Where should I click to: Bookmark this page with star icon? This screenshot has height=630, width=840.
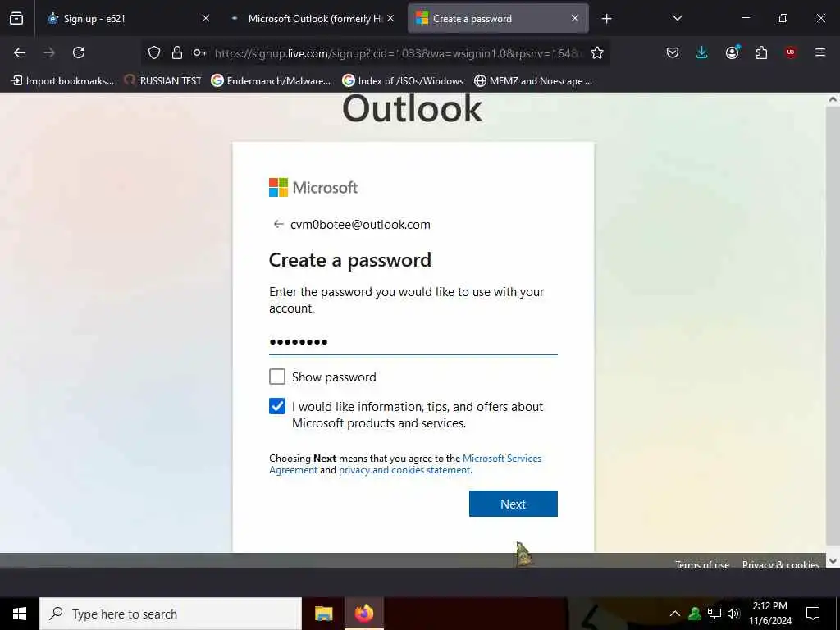pyautogui.click(x=597, y=52)
